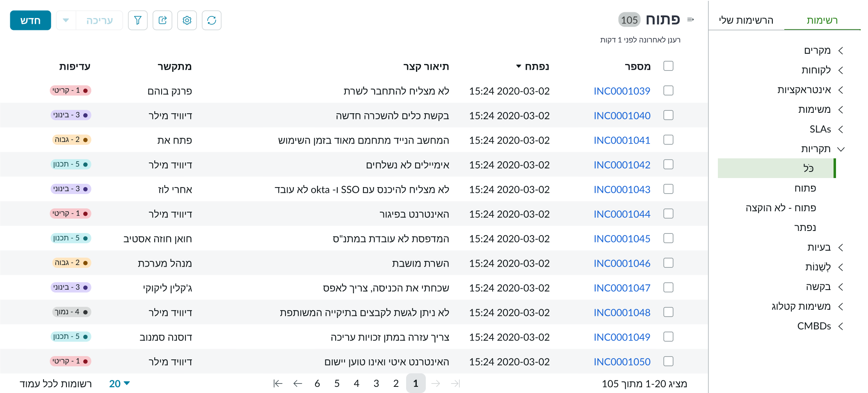Click the חדש button
868x393 pixels.
pyautogui.click(x=30, y=19)
